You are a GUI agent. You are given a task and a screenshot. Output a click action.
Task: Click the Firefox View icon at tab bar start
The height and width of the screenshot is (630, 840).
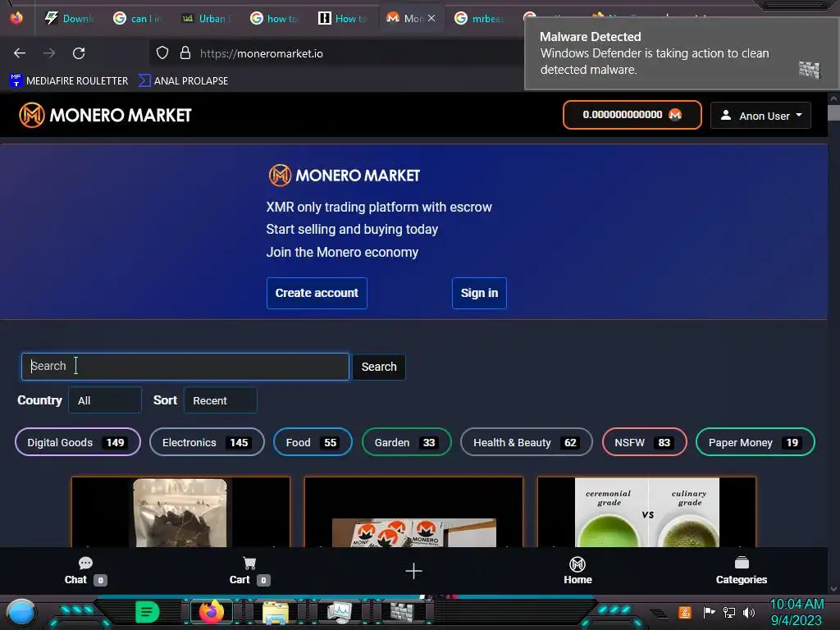pyautogui.click(x=16, y=18)
